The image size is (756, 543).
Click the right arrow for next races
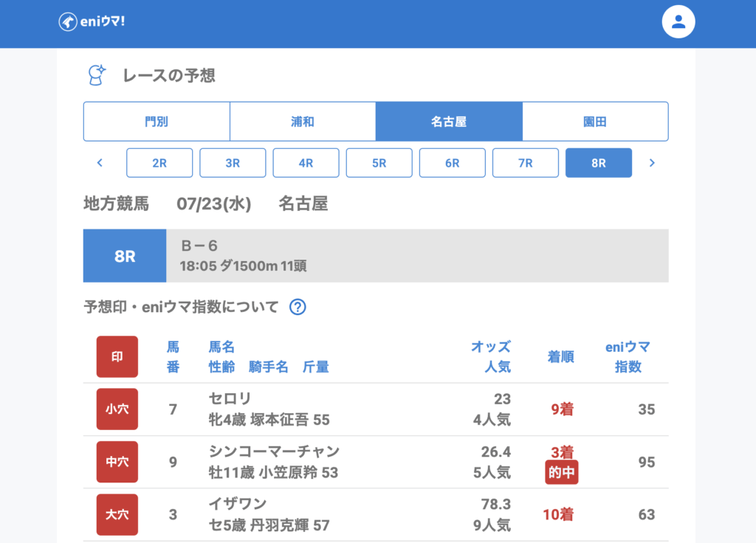tap(651, 163)
